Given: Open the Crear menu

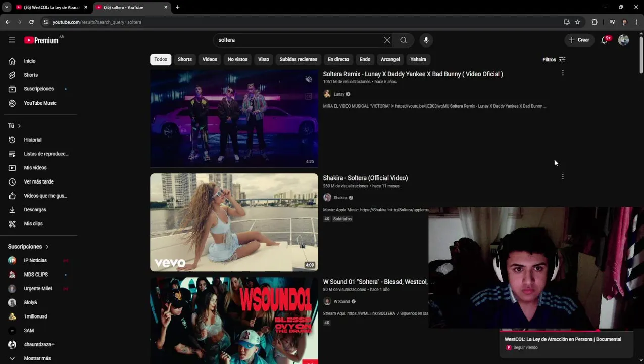Looking at the screenshot, I should click(x=579, y=40).
